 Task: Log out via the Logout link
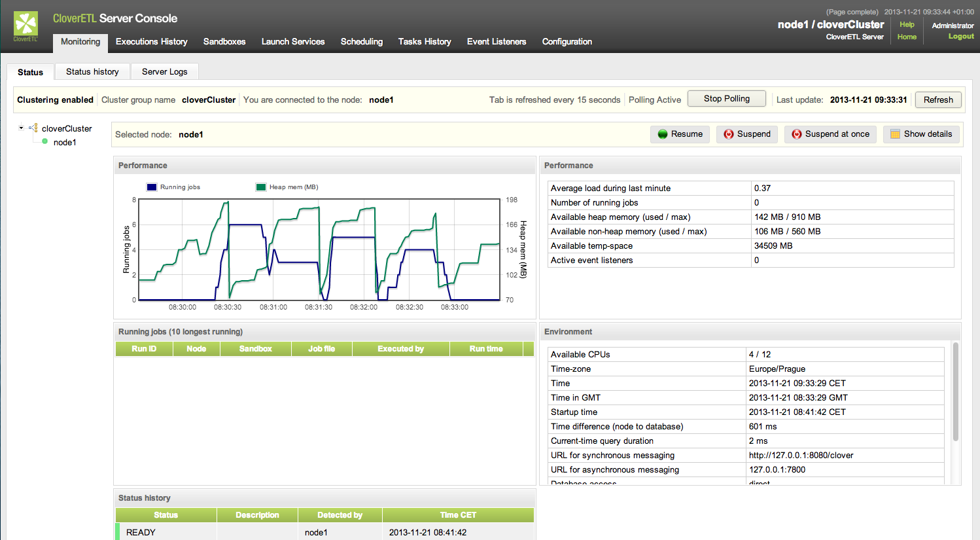961,37
